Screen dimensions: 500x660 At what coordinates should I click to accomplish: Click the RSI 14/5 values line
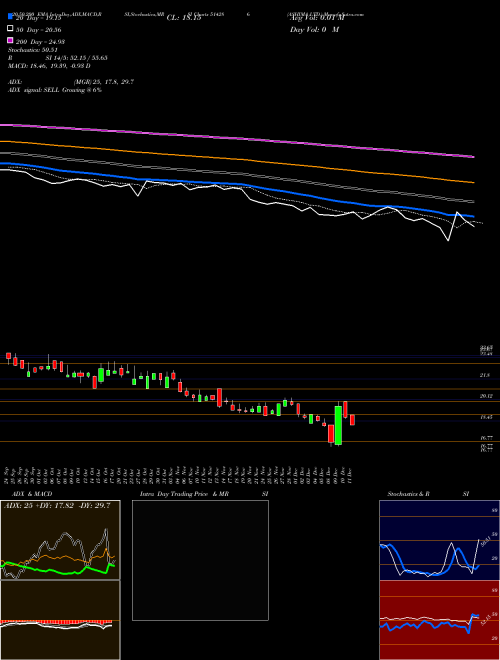point(57,58)
